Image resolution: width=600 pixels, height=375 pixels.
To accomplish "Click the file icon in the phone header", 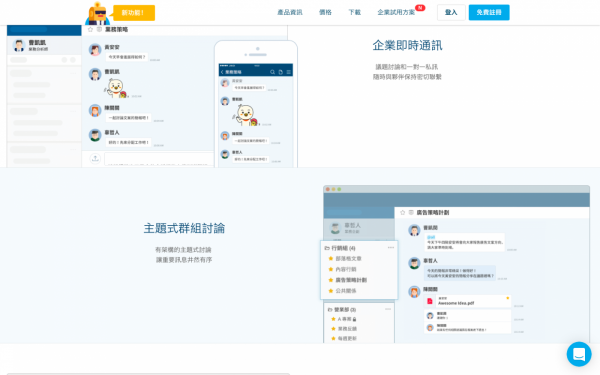I will click(280, 72).
